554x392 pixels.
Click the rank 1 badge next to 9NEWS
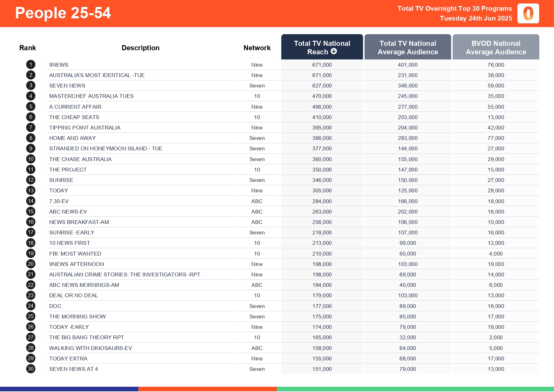pos(30,64)
